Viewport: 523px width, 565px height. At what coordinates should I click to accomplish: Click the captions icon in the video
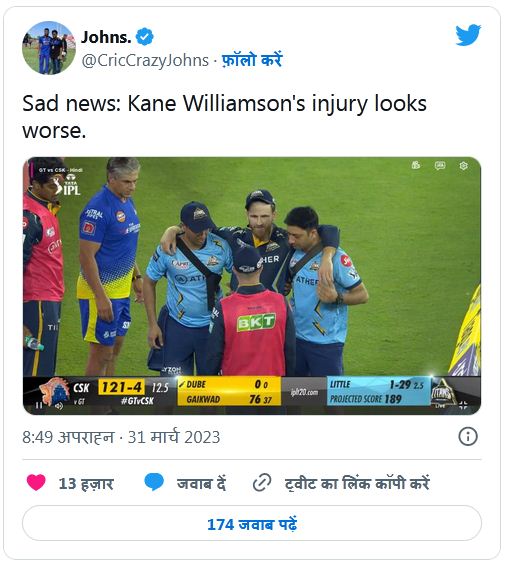440,165
